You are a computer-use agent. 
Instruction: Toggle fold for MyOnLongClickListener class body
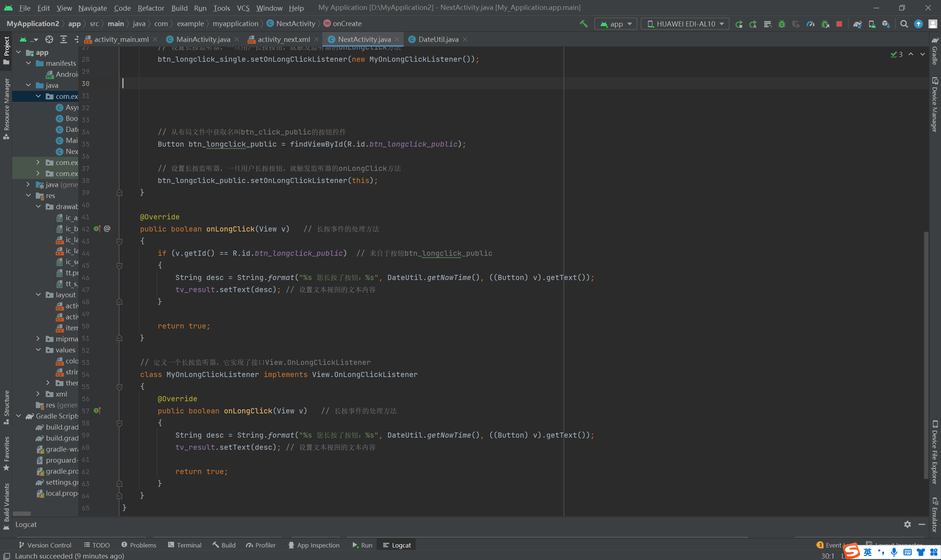coord(119,387)
